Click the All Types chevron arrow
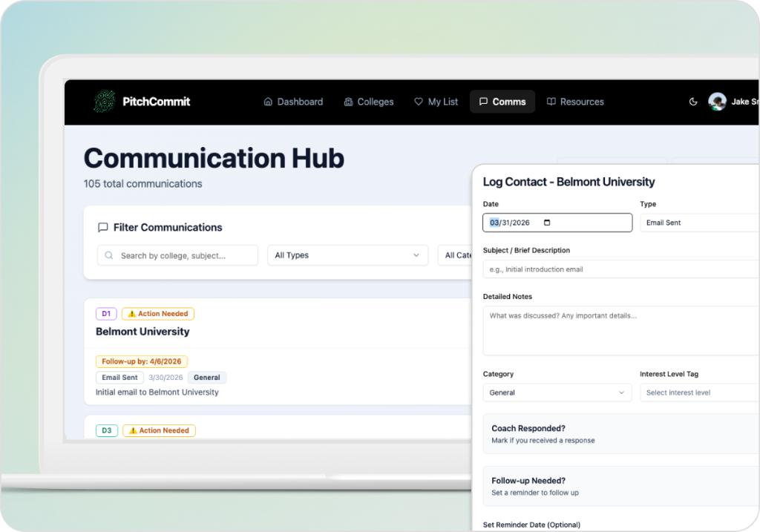760x532 pixels. click(x=416, y=255)
